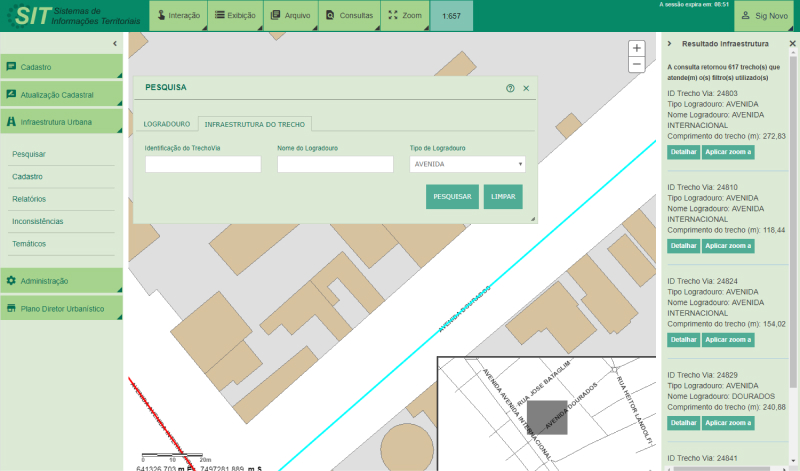Click Detalhar for trecho 24803

tap(683, 152)
